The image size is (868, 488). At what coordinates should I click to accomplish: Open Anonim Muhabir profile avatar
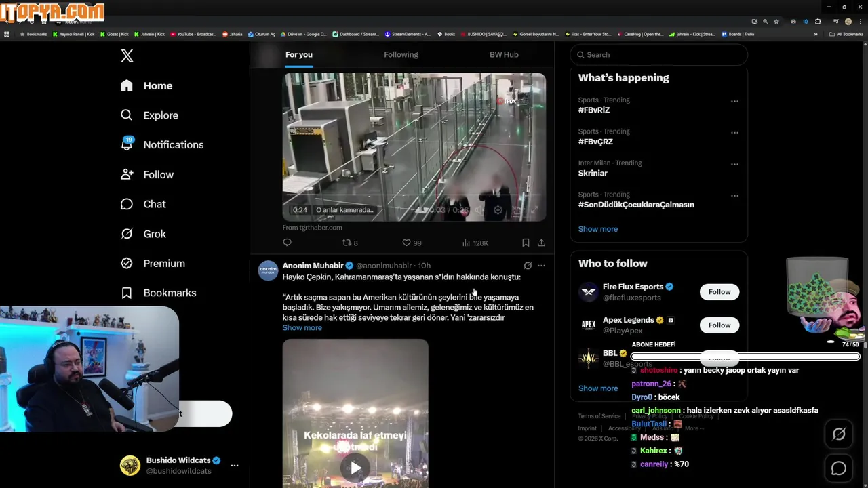pyautogui.click(x=269, y=270)
